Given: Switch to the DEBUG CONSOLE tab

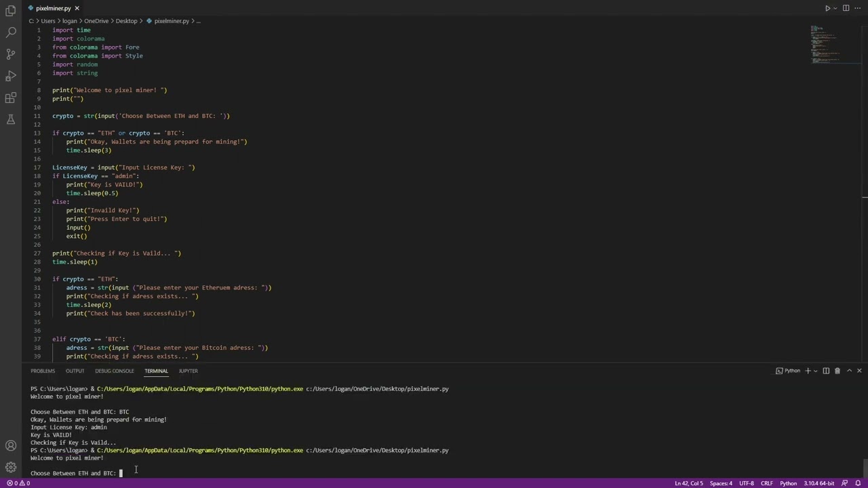Looking at the screenshot, I should 115,371.
